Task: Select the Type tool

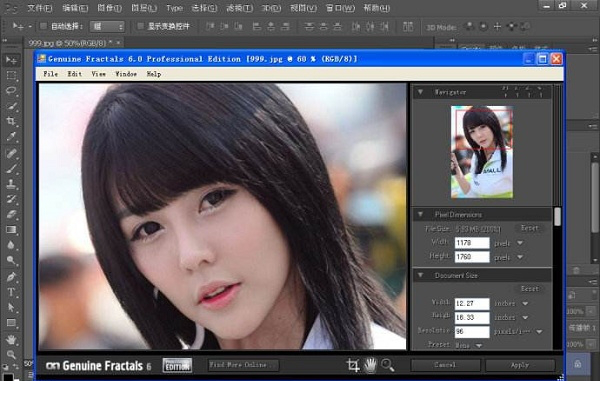Action: (x=11, y=292)
